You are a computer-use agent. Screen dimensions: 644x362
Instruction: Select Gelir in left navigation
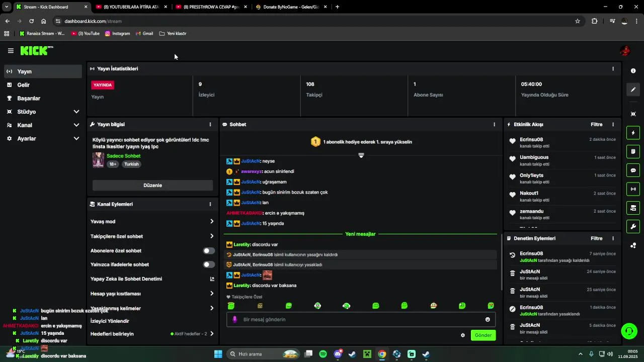tap(43, 85)
